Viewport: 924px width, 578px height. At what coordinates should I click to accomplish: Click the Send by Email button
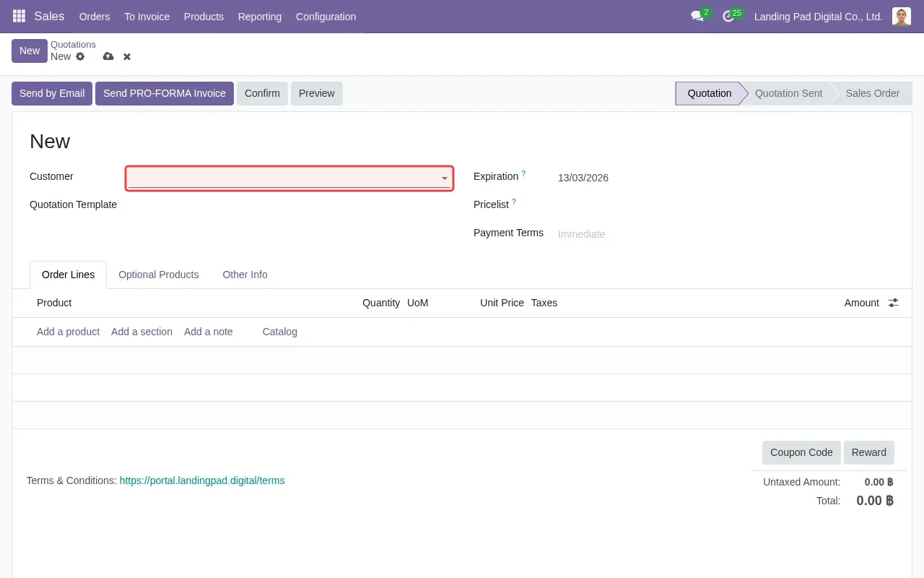click(51, 93)
